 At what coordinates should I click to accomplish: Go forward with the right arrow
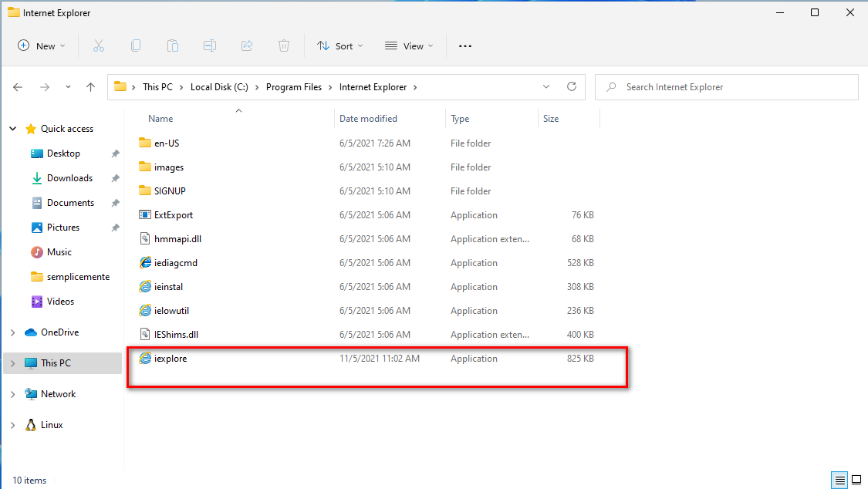(45, 87)
